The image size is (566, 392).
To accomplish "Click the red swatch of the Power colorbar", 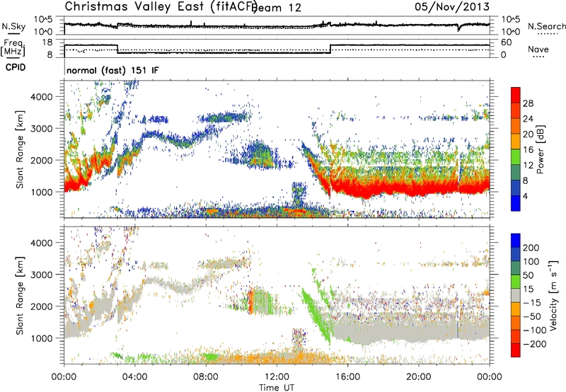I will [516, 95].
